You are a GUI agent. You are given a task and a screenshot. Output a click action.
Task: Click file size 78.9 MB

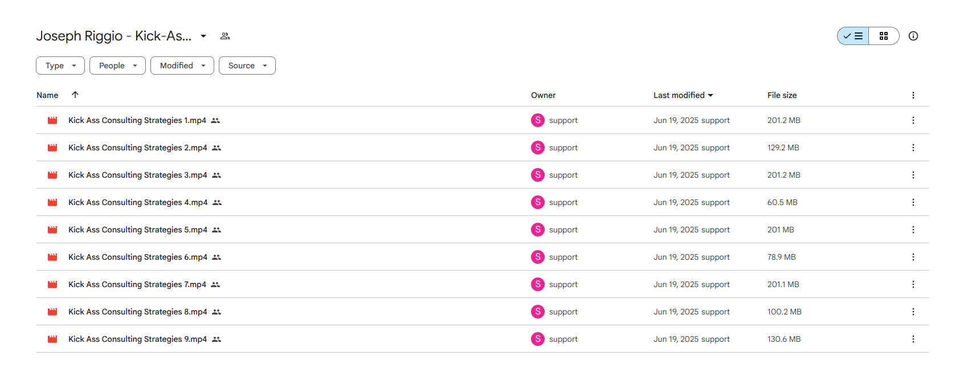(782, 257)
